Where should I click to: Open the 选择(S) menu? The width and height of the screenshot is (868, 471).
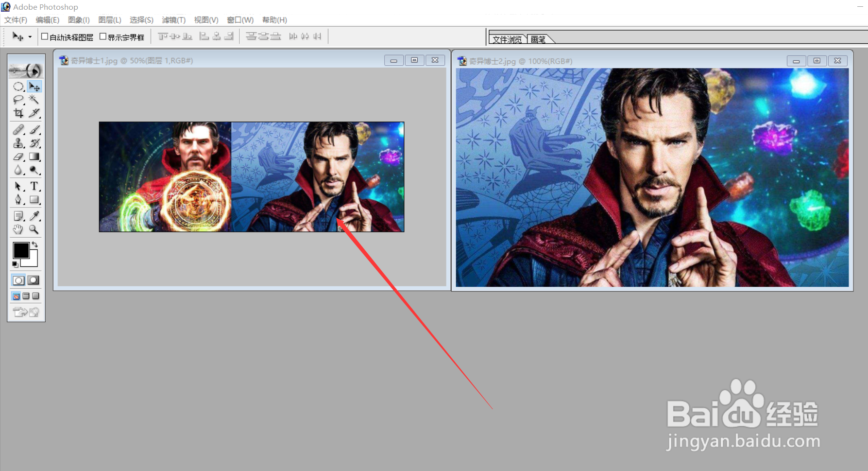click(141, 20)
